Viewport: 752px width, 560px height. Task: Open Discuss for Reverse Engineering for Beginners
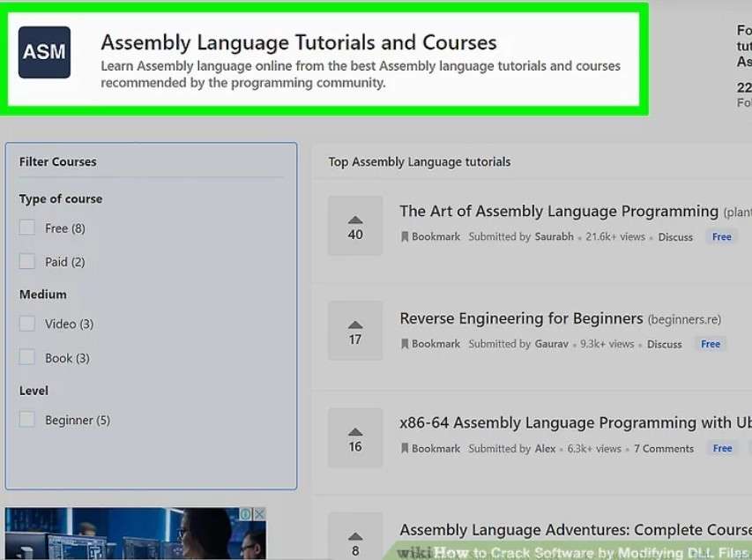664,344
